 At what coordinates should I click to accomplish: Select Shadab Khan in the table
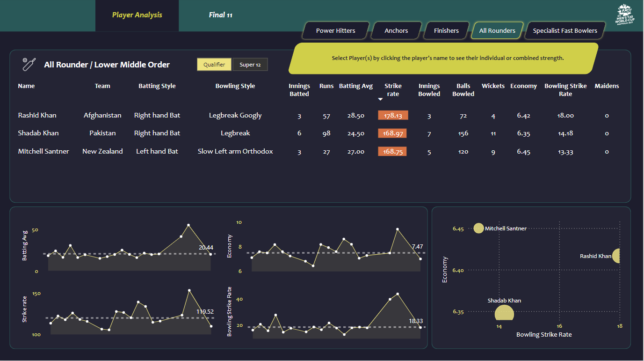point(38,133)
